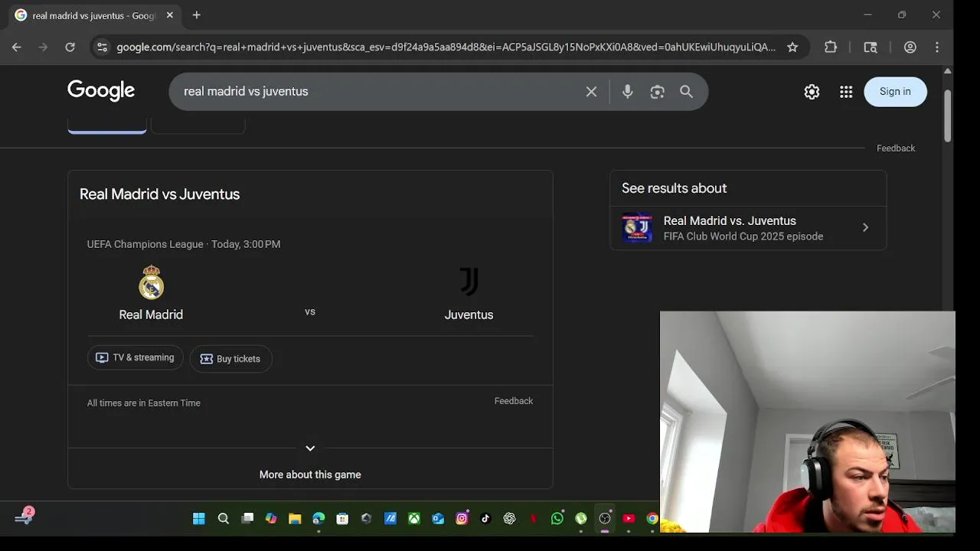The height and width of the screenshot is (551, 980).
Task: Close the real madrid vs juventus tab
Action: (x=170, y=15)
